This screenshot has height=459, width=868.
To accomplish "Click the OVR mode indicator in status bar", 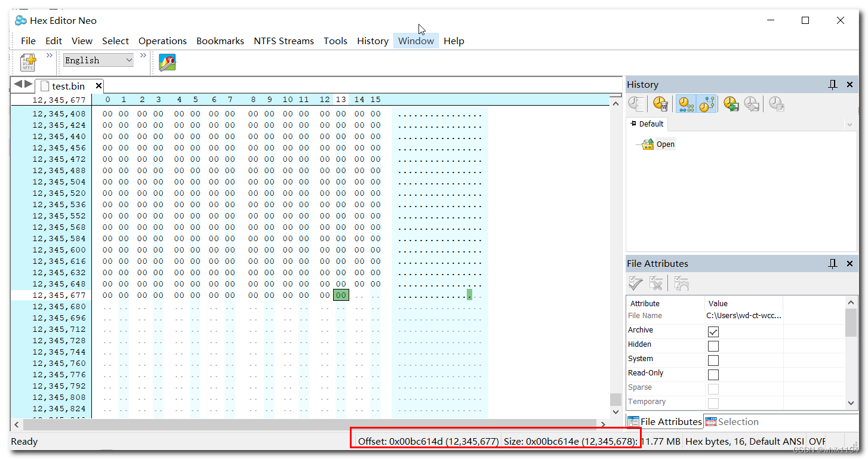I will [817, 442].
